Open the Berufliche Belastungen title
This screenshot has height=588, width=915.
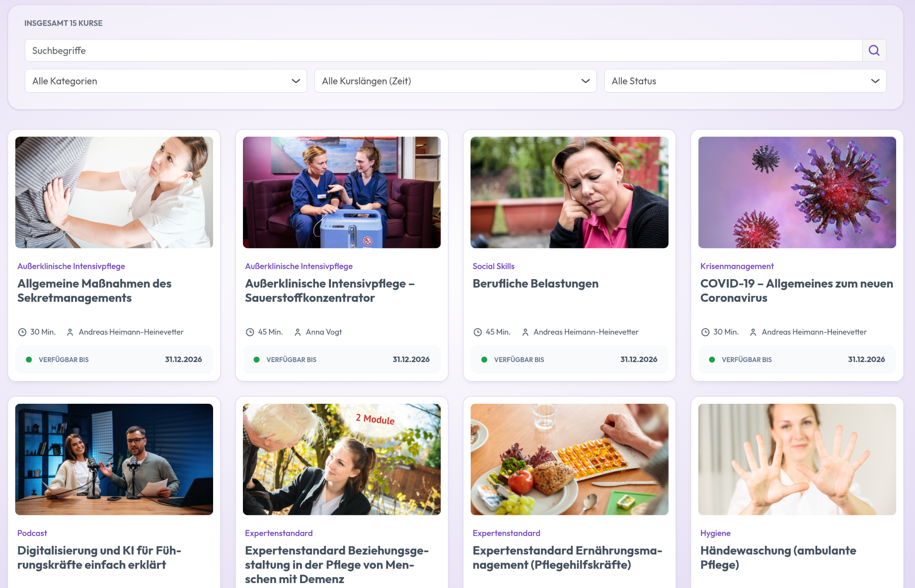[535, 284]
